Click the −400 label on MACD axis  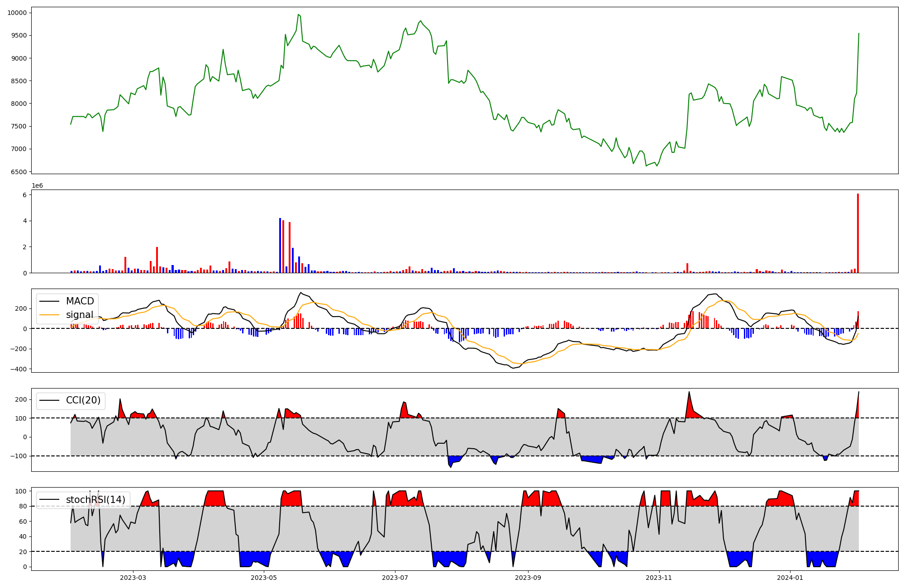pyautogui.click(x=19, y=369)
